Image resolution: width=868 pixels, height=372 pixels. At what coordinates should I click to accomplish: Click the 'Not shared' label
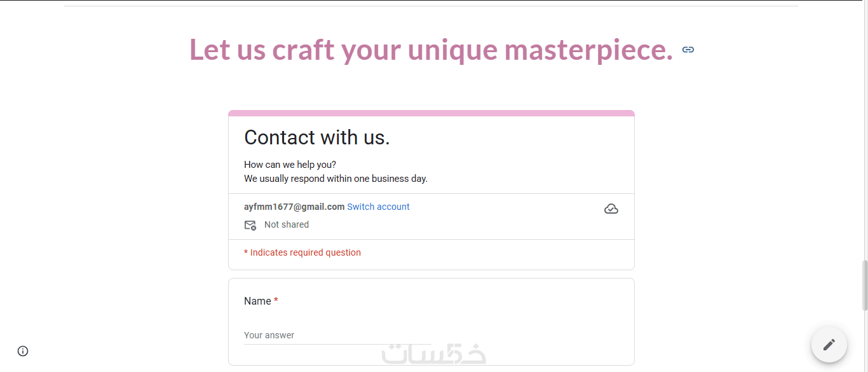point(287,224)
